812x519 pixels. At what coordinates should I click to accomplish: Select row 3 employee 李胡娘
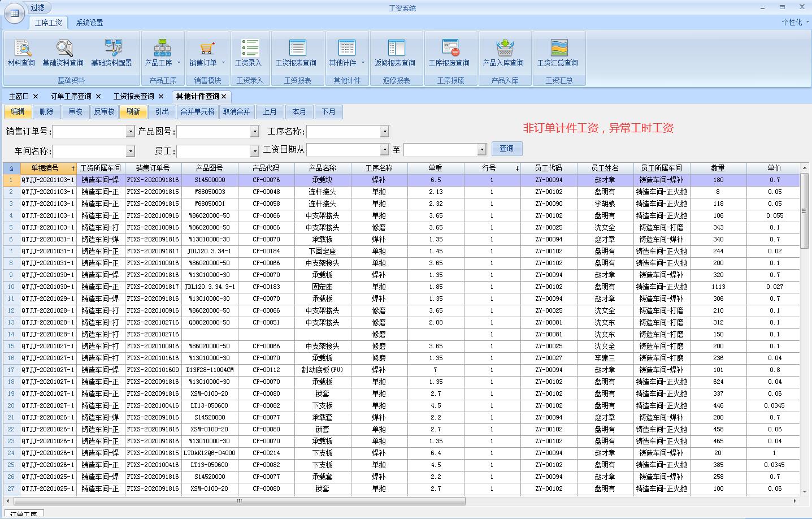tap(605, 204)
